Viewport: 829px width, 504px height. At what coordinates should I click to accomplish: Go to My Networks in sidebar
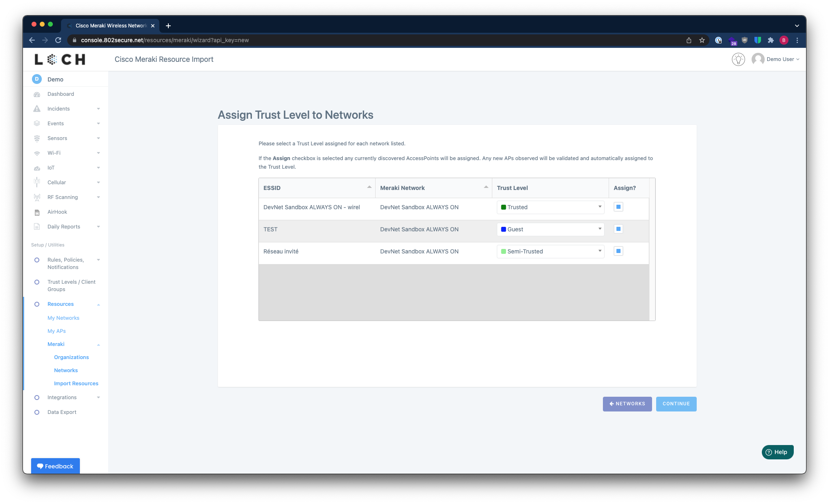coord(63,318)
